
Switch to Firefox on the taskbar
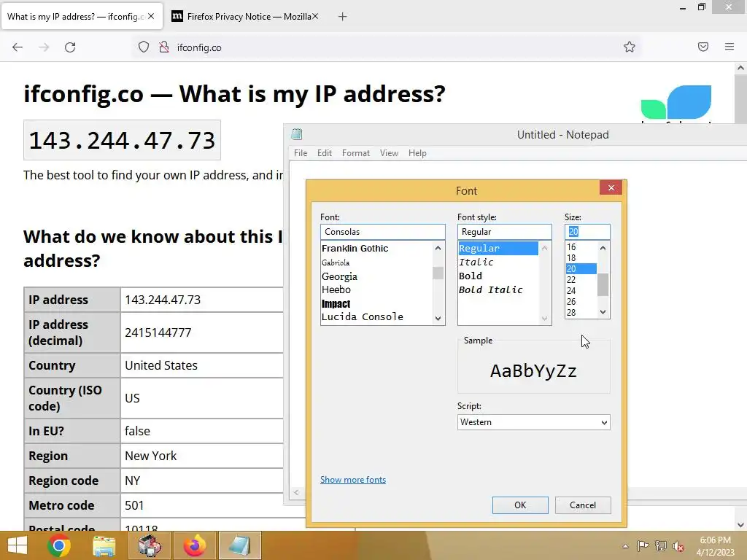tap(194, 545)
